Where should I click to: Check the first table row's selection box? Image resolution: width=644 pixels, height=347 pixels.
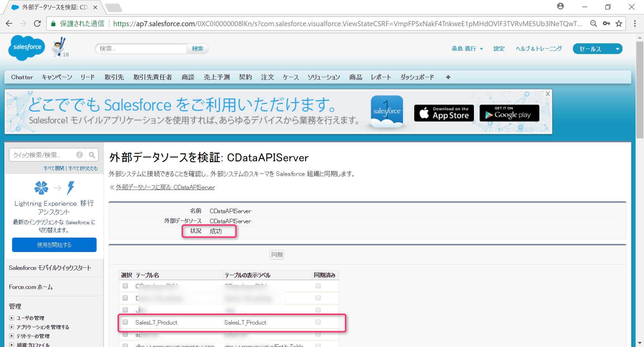(x=125, y=286)
